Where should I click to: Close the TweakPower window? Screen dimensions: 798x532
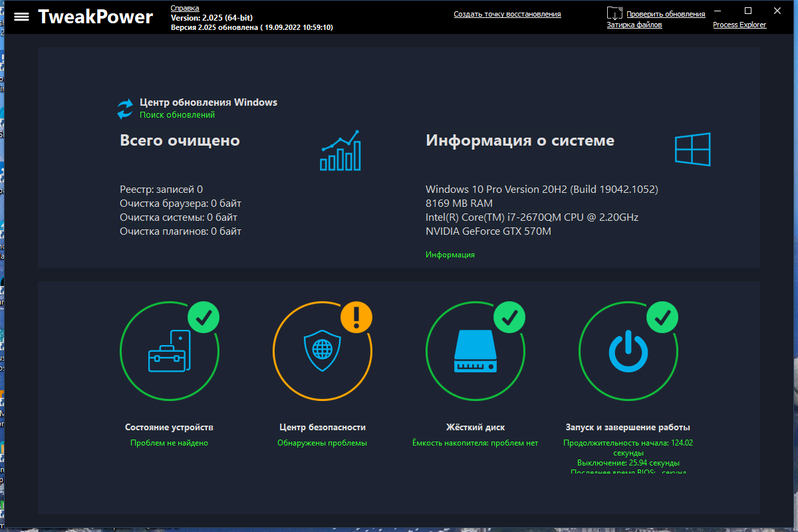tap(778, 11)
